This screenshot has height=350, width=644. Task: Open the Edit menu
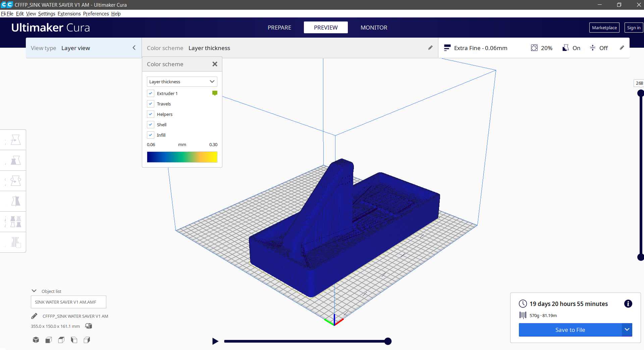[20, 14]
